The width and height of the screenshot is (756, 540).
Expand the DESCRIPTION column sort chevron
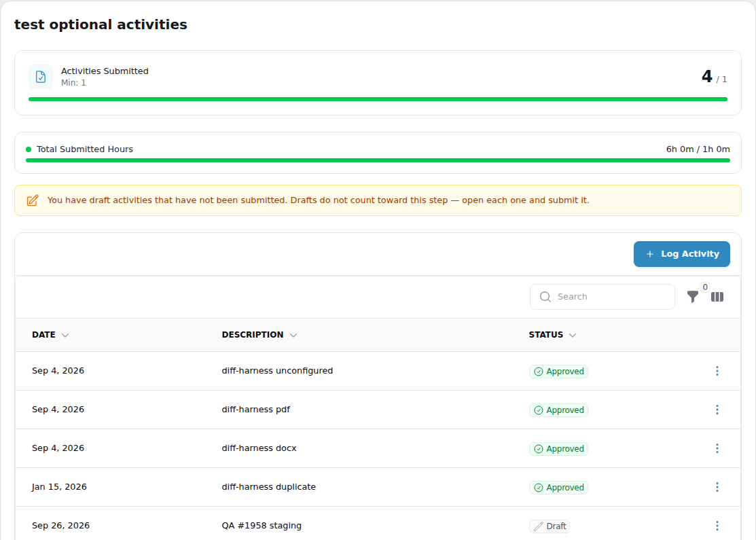(x=293, y=335)
